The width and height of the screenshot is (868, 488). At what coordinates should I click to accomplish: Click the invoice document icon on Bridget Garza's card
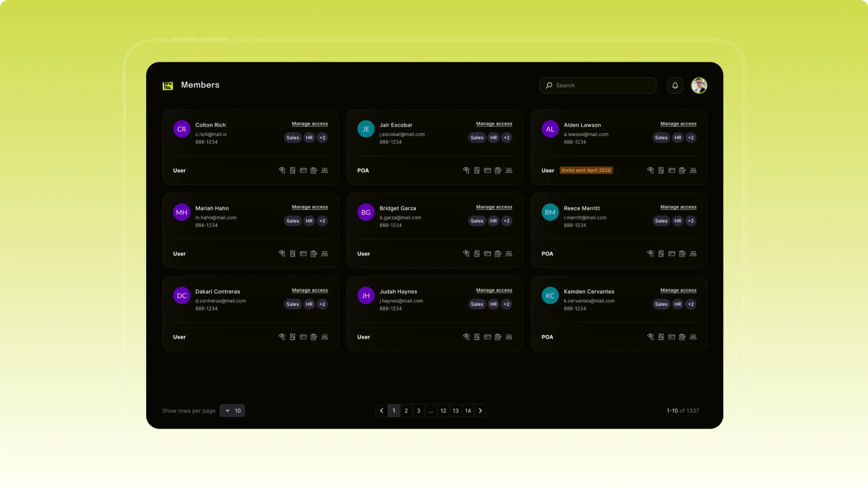coord(477,254)
